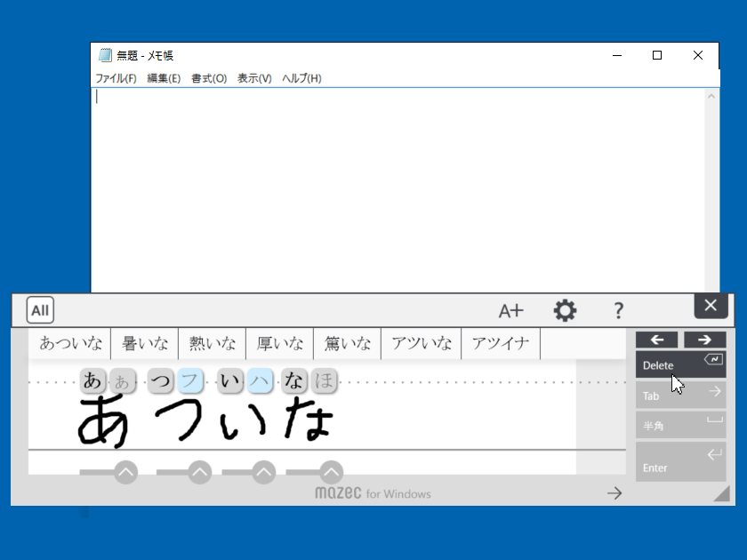Viewport: 747px width, 560px height.
Task: Choose recognized character い
Action: click(x=230, y=380)
